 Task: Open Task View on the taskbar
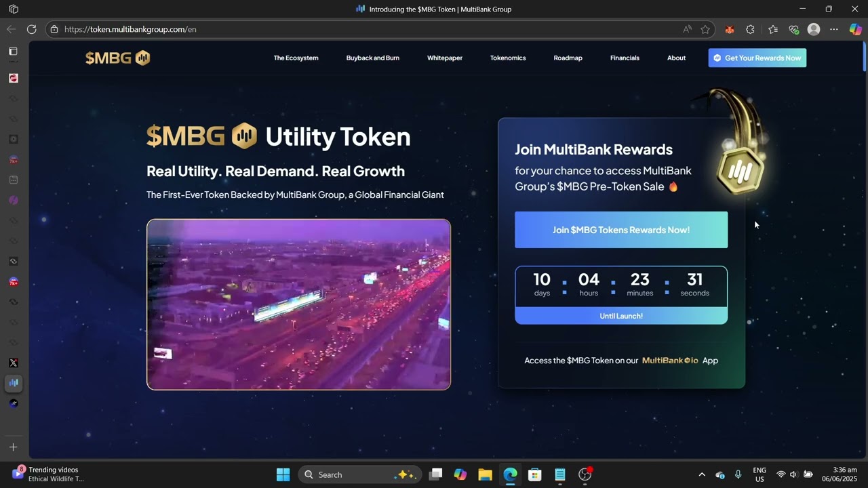point(436,474)
